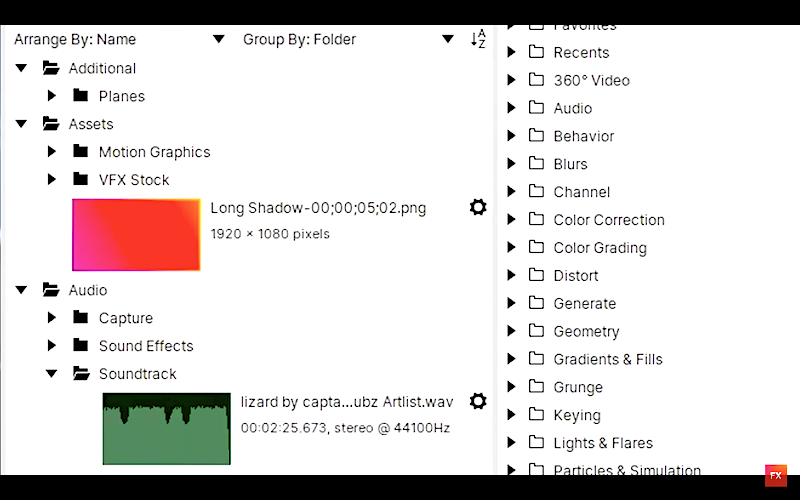Collapse the Additional folder
Screen dimensions: 800x500
[21, 68]
